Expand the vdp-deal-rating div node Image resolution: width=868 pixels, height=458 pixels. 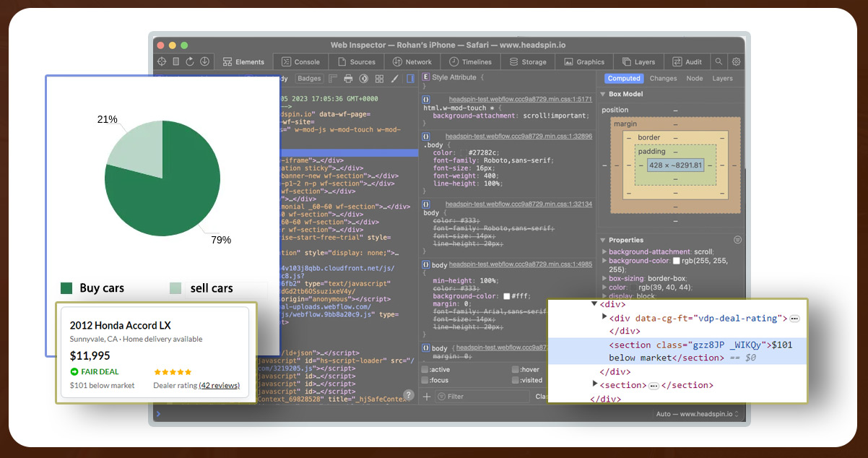click(x=604, y=317)
